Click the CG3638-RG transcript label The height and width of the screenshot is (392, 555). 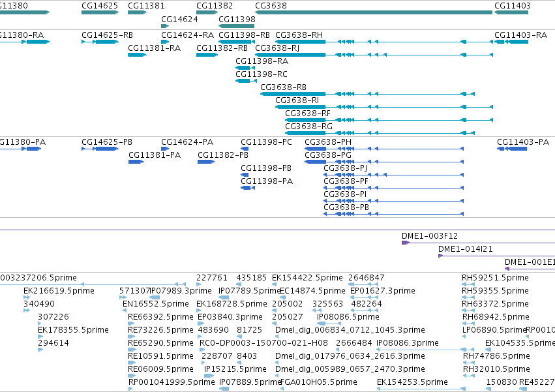point(308,127)
